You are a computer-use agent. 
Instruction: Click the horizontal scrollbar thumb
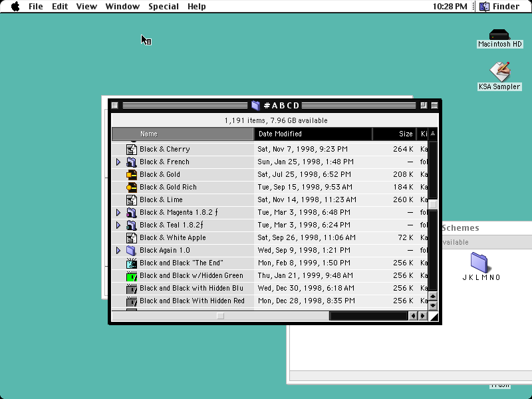point(221,317)
